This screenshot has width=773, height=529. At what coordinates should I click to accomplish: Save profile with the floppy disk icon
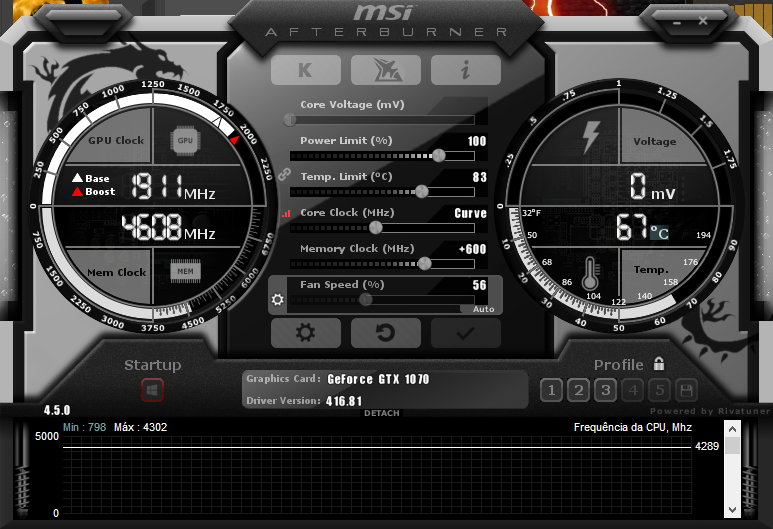tap(686, 391)
